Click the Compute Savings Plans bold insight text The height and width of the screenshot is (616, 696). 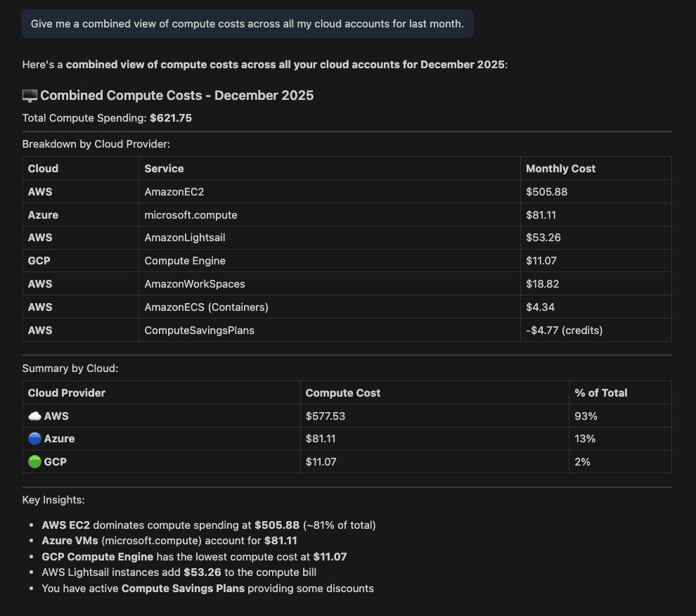point(183,588)
